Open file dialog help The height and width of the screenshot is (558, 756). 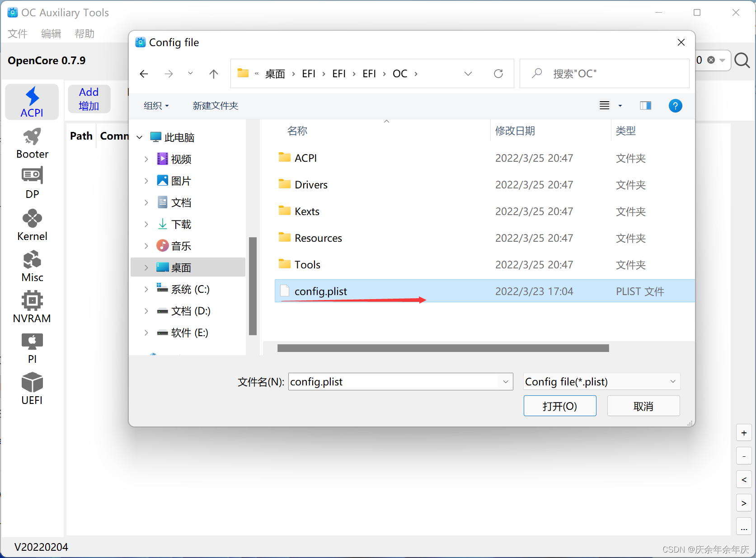point(675,106)
